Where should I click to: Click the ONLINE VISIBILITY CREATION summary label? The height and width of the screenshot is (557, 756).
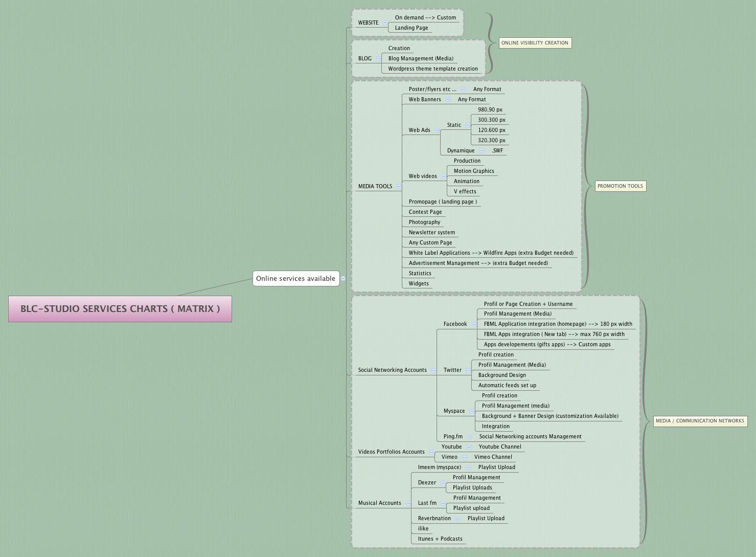(x=535, y=43)
